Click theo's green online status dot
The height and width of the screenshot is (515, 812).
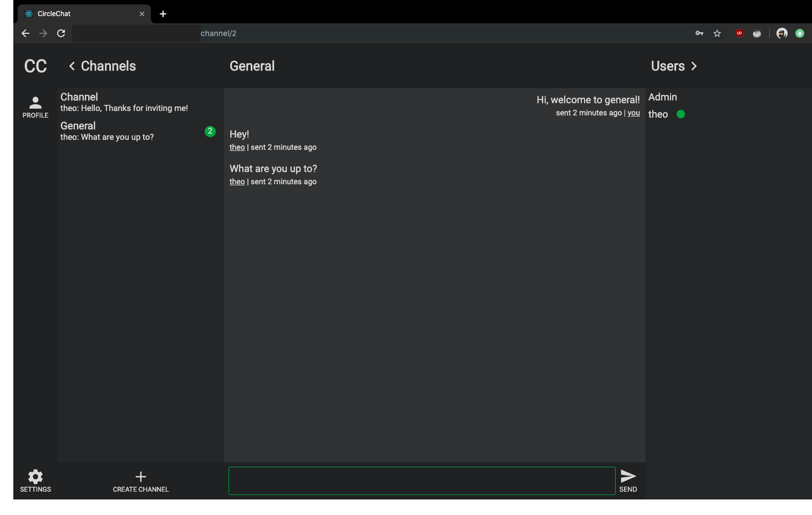coord(681,114)
